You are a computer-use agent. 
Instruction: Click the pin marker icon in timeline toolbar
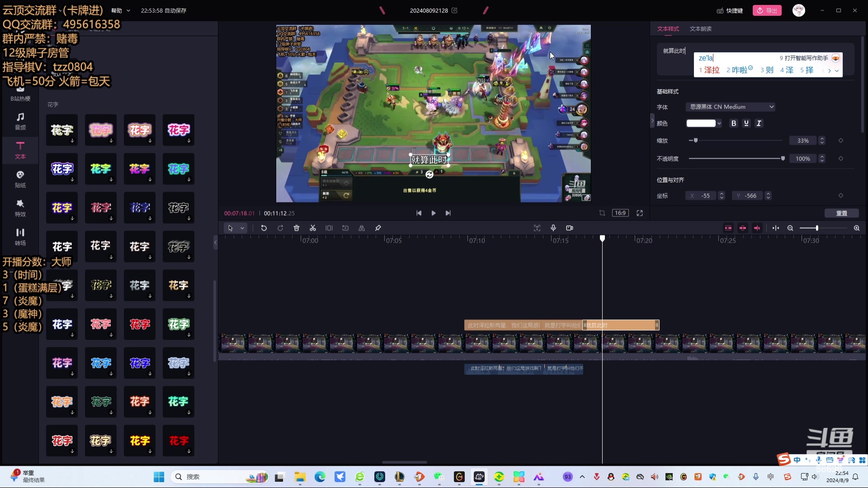(378, 228)
